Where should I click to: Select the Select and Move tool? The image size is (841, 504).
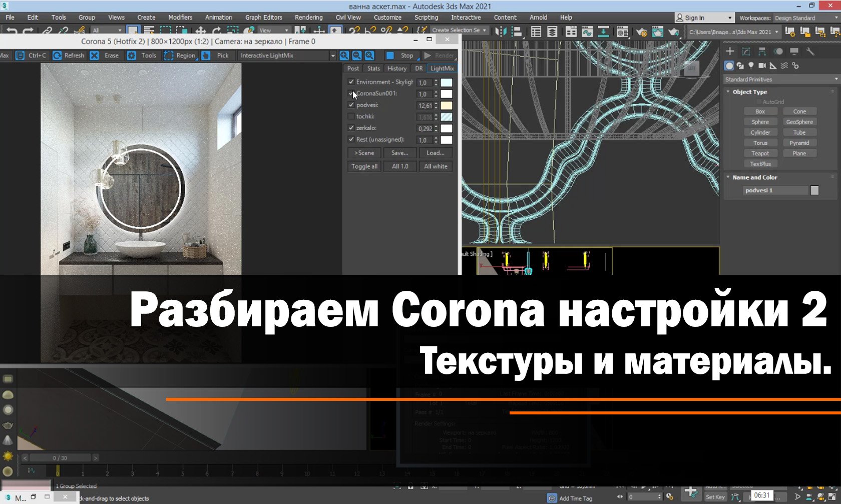click(201, 31)
